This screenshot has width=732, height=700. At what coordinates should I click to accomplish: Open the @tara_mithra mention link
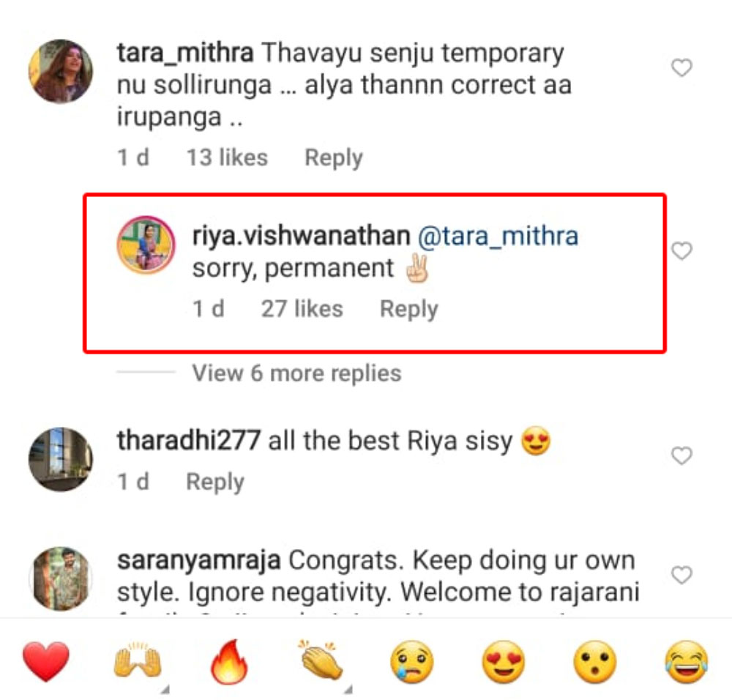pyautogui.click(x=498, y=236)
